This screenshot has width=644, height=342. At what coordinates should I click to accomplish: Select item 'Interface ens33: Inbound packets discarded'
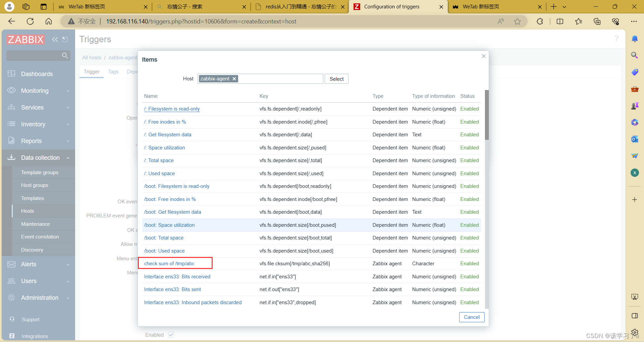pyautogui.click(x=193, y=302)
